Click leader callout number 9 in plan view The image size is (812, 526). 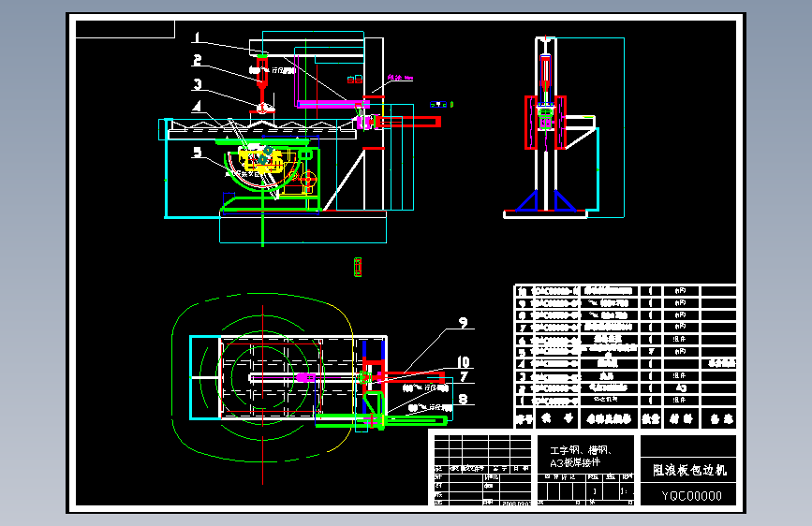464,323
